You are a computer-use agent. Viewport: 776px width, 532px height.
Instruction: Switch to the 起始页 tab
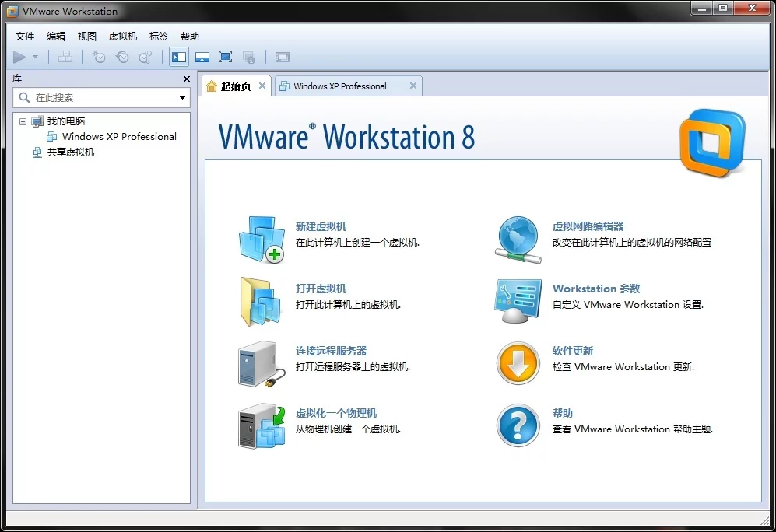pos(236,86)
